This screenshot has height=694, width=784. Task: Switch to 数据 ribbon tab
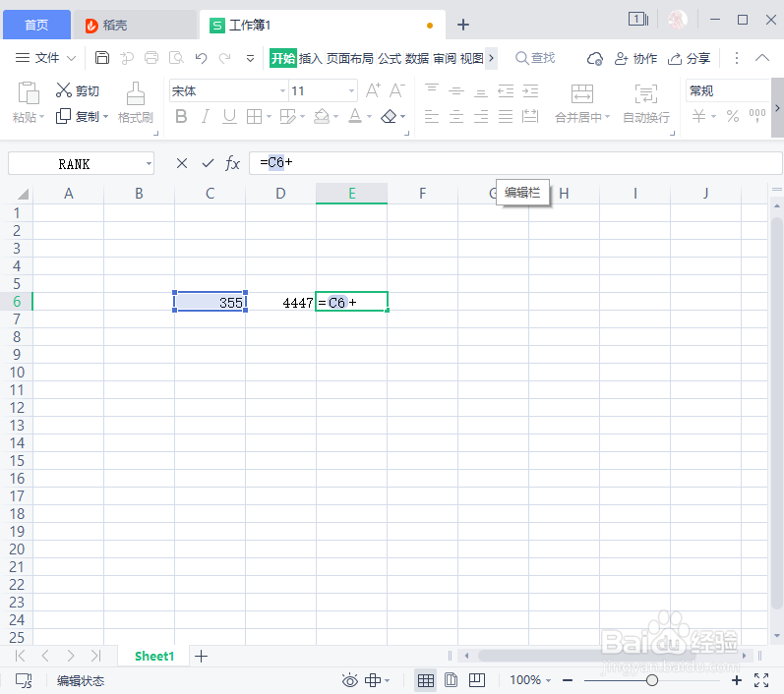tap(417, 58)
